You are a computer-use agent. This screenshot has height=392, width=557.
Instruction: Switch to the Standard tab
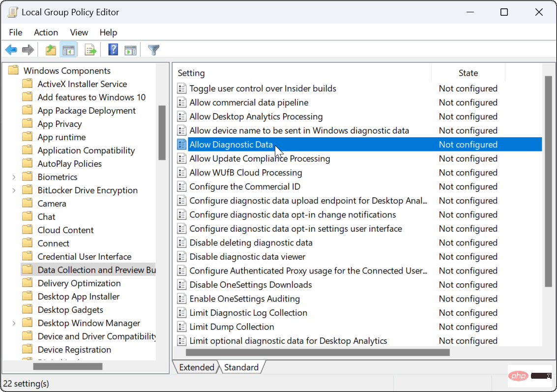241,367
